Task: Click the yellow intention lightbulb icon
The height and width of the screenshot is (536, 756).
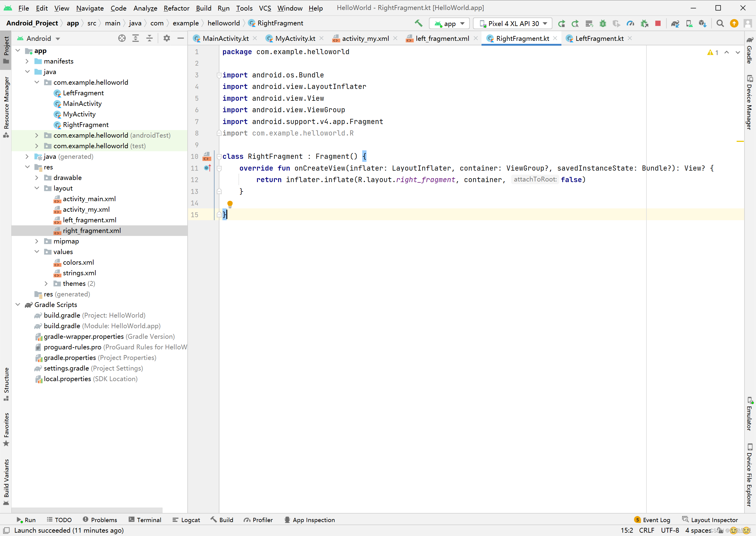Action: [230, 204]
